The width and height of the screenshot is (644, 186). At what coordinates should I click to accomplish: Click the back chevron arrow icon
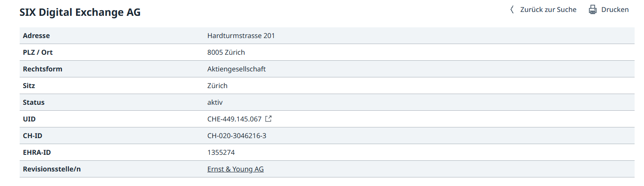click(512, 9)
